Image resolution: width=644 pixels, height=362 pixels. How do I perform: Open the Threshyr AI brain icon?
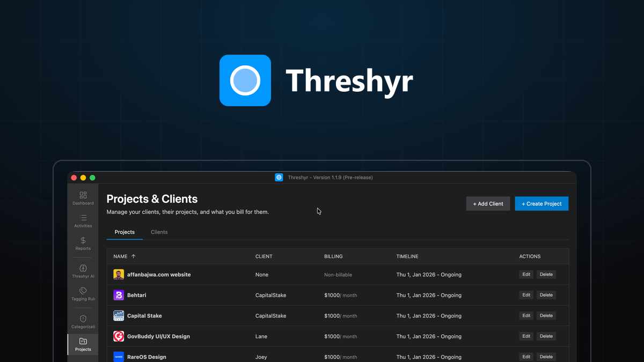point(83,268)
